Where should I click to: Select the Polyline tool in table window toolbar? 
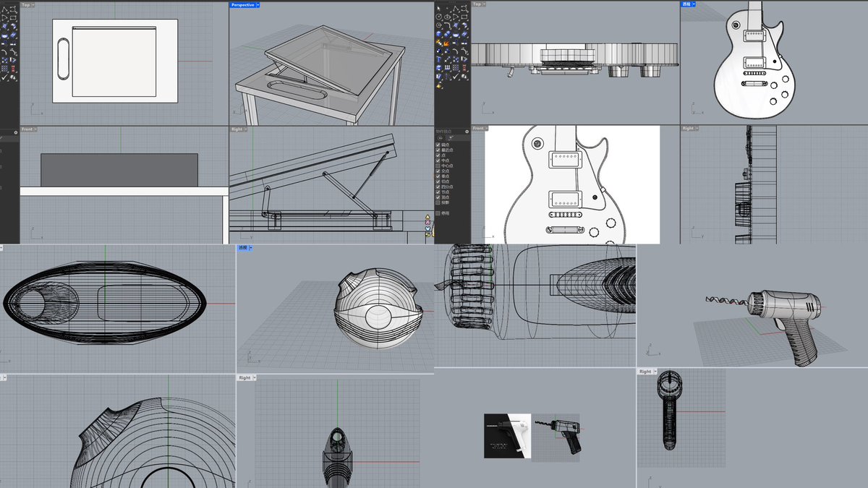pyautogui.click(x=4, y=9)
